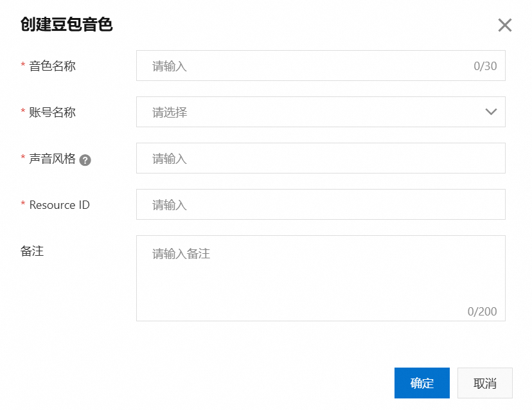The image size is (532, 410).
Task: Close the 创建豆包音色 dialog
Action: point(504,25)
